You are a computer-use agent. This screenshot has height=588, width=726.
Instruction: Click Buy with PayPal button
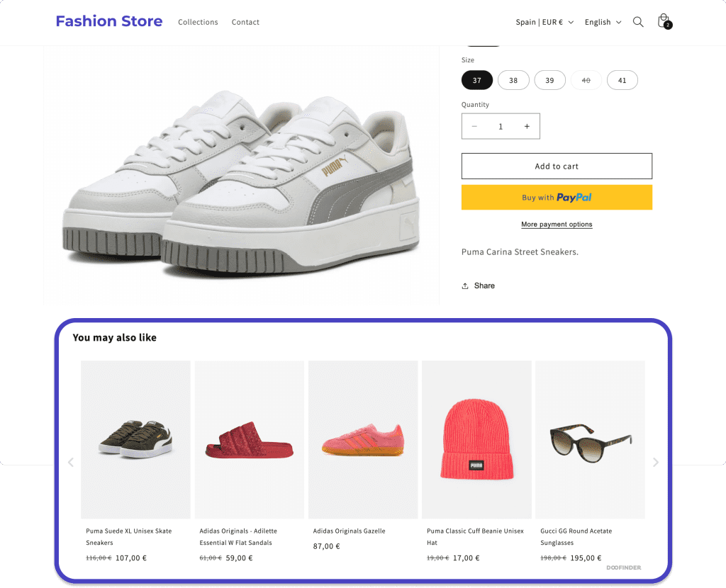(x=557, y=198)
